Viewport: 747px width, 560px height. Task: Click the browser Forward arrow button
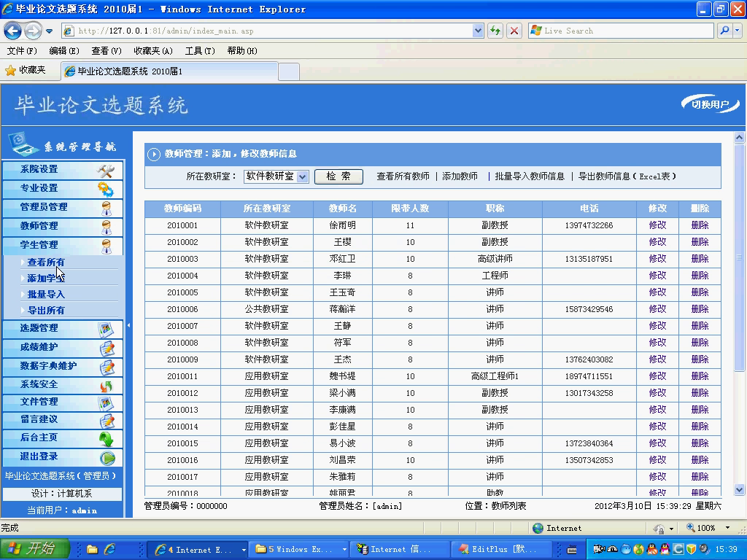tap(32, 31)
